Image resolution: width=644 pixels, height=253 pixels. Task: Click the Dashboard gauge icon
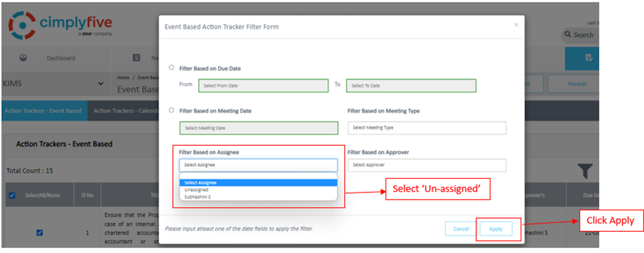point(23,58)
